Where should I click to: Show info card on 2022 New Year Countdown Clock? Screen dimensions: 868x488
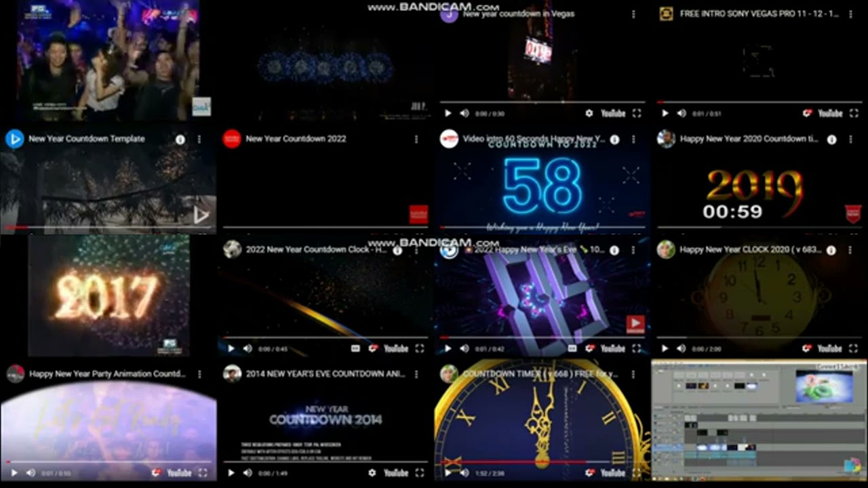(x=397, y=250)
